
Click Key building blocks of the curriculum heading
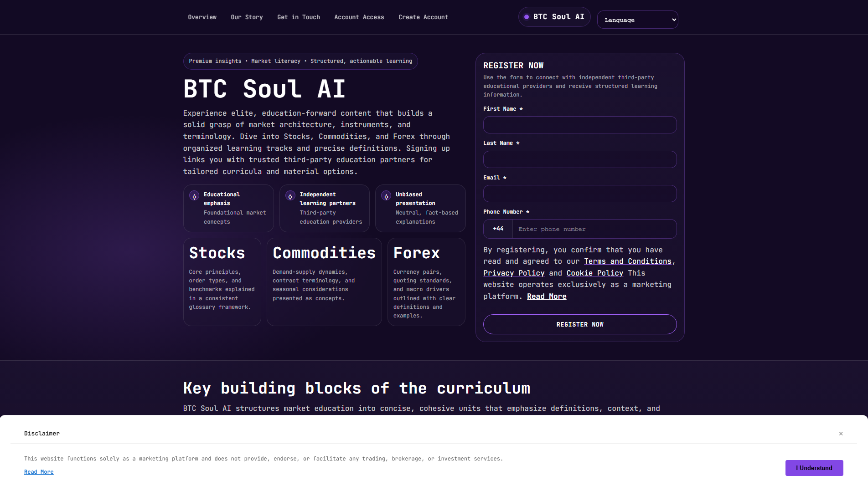coord(356,388)
